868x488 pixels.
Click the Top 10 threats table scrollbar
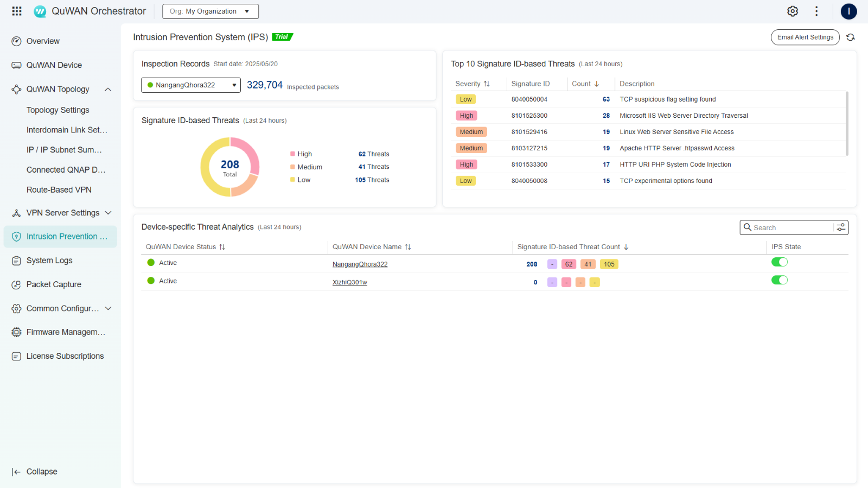[x=847, y=124]
